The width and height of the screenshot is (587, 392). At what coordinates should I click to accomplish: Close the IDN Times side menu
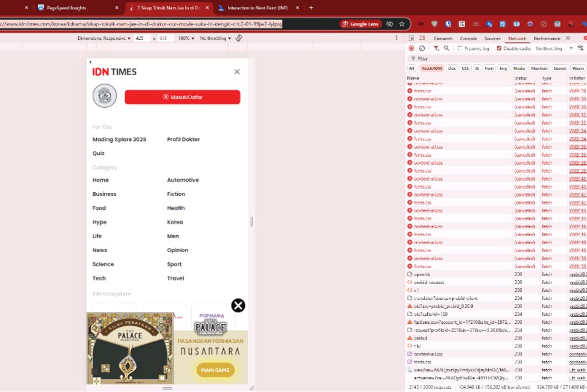tap(237, 72)
